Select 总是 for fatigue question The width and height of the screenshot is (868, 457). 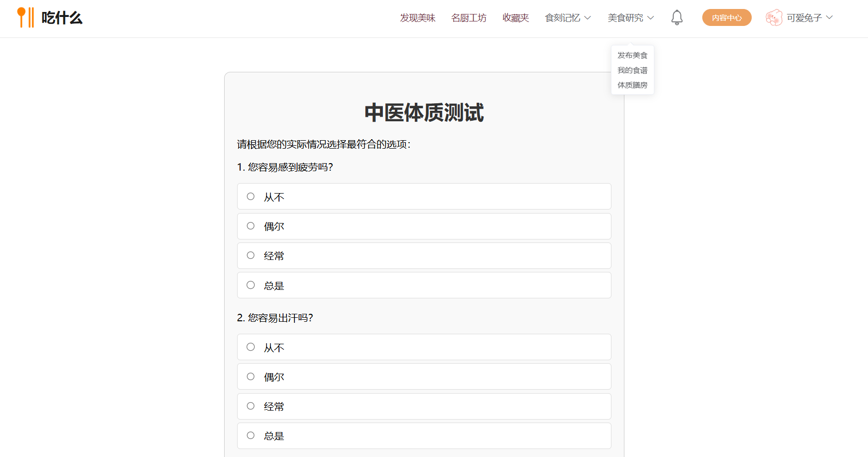click(x=424, y=285)
